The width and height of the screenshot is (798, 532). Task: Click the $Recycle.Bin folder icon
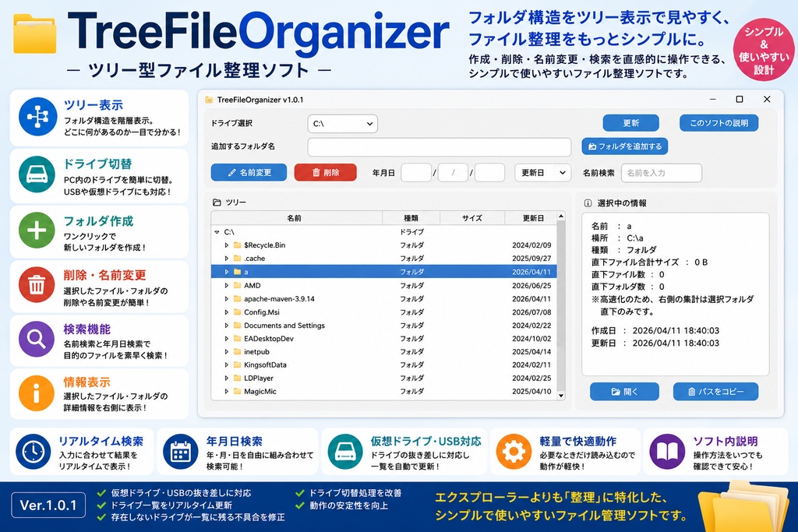tap(237, 245)
